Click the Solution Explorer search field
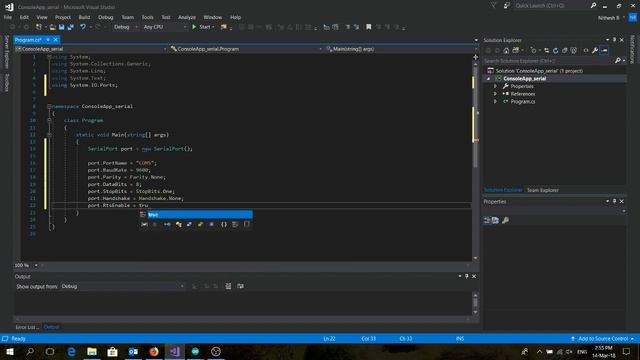The width and height of the screenshot is (640, 360). [548, 61]
